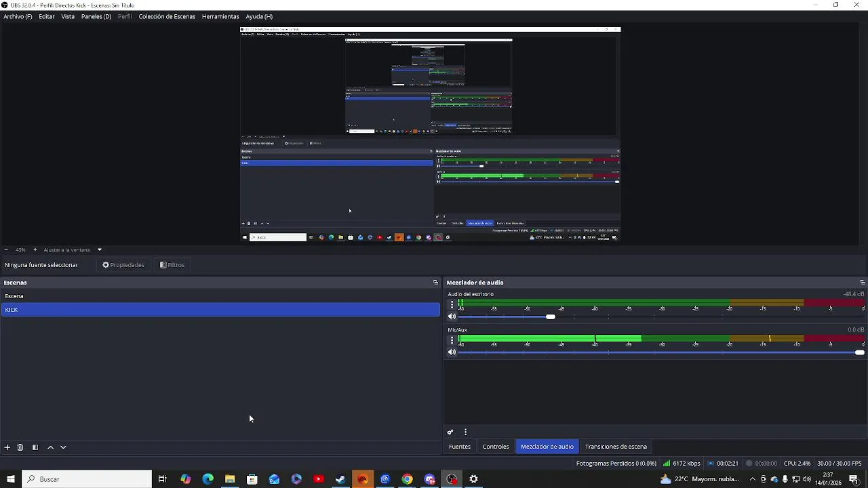Open Steam from the taskbar
The height and width of the screenshot is (488, 868).
340,479
